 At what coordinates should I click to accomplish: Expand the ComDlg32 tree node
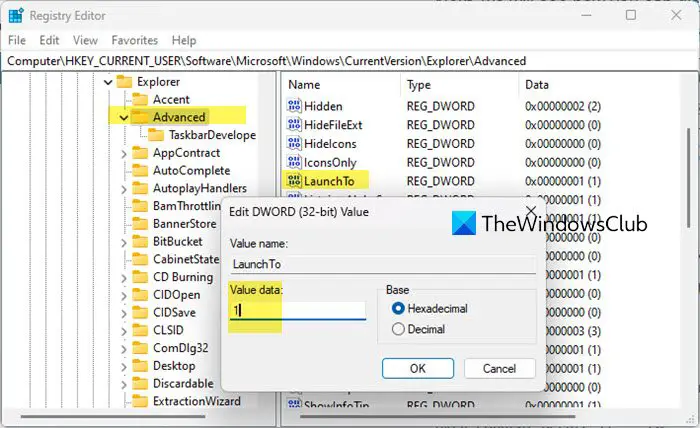coord(124,349)
